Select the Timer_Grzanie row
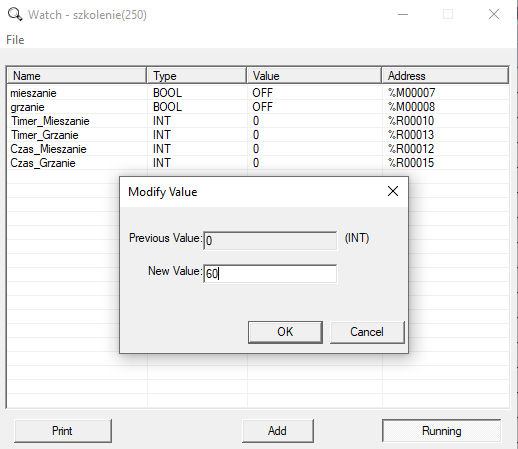Image resolution: width=518 pixels, height=449 pixels. [258, 135]
